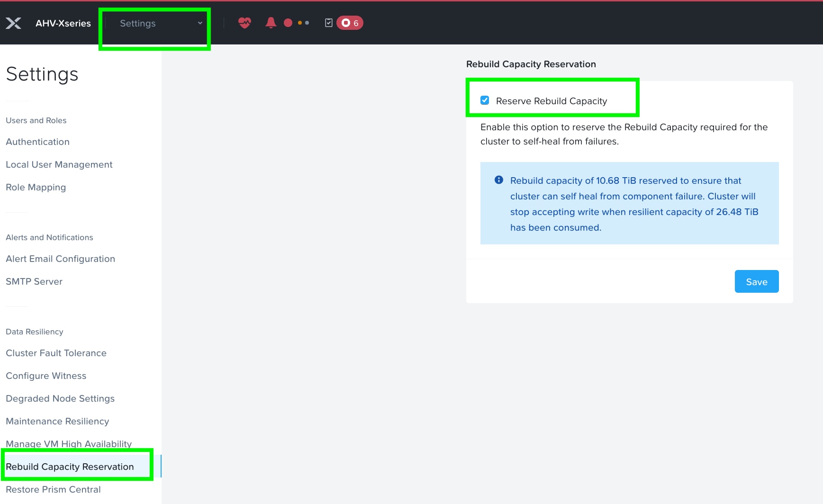This screenshot has width=823, height=504.
Task: Click the Save button
Action: click(756, 281)
